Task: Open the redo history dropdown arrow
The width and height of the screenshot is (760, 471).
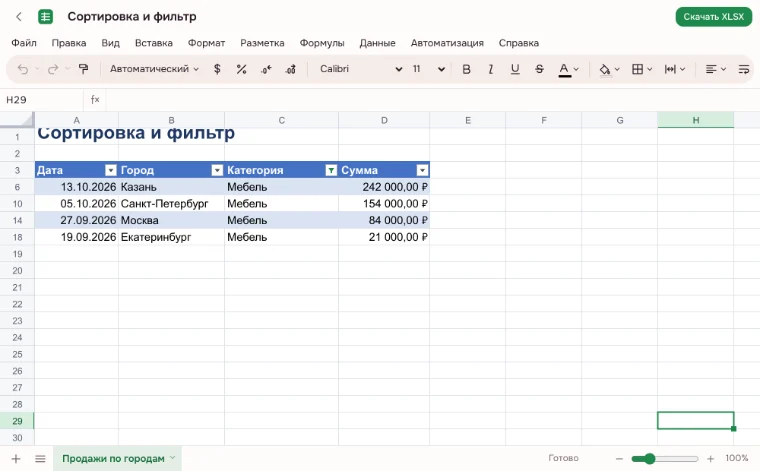Action: [67, 69]
